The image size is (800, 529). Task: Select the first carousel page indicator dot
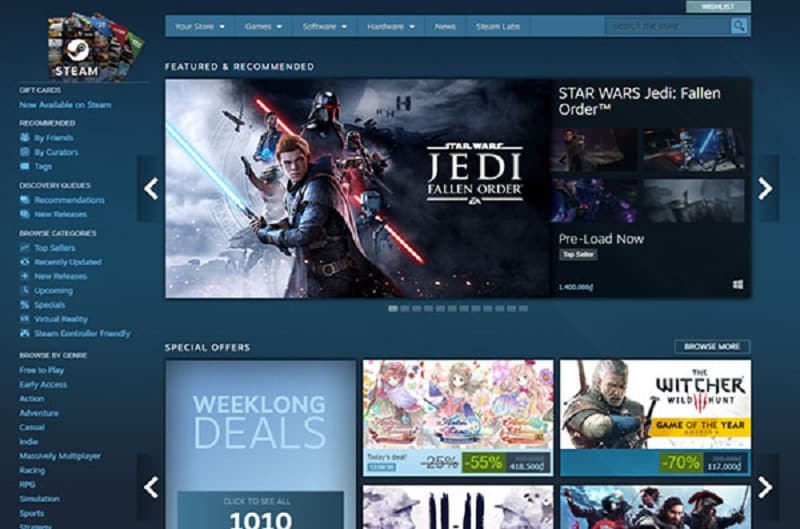click(393, 308)
